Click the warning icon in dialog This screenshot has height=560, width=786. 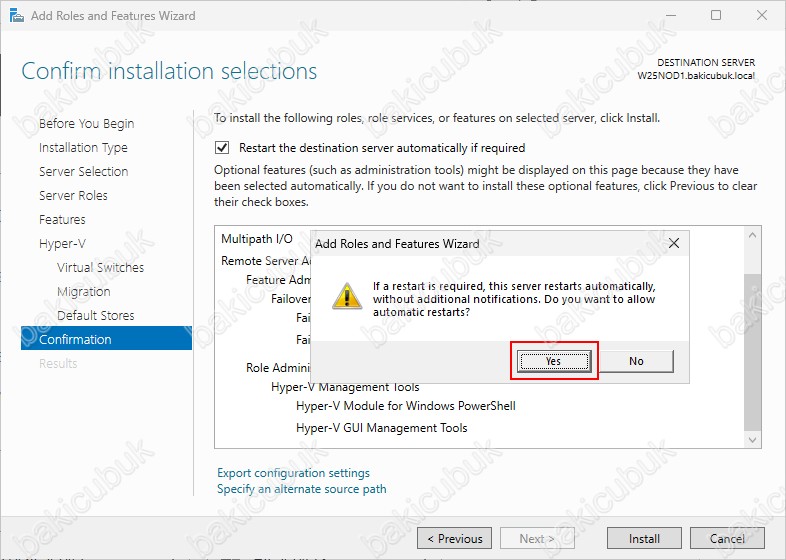click(x=346, y=296)
